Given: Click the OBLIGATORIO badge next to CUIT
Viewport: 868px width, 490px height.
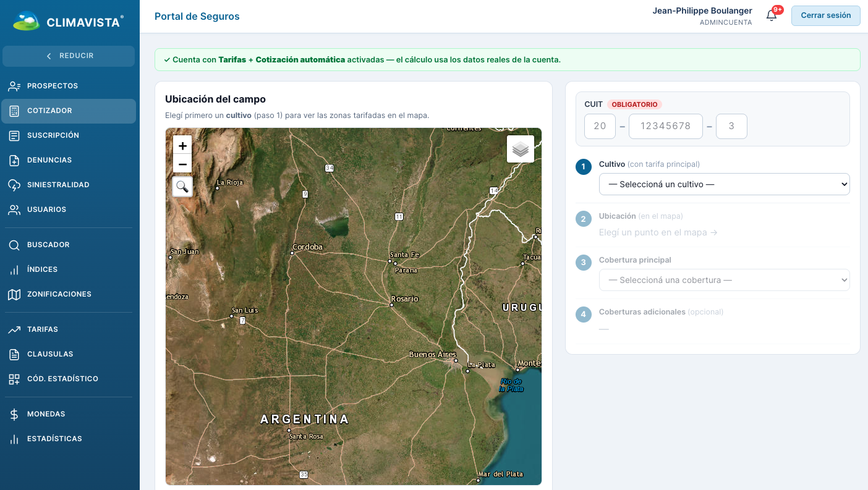Looking at the screenshot, I should 635,104.
